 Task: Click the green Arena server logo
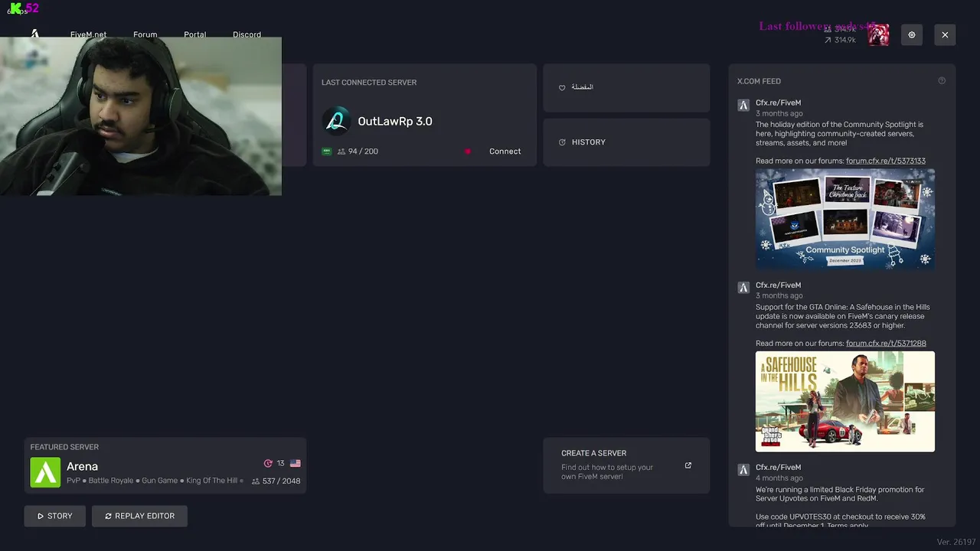(45, 472)
